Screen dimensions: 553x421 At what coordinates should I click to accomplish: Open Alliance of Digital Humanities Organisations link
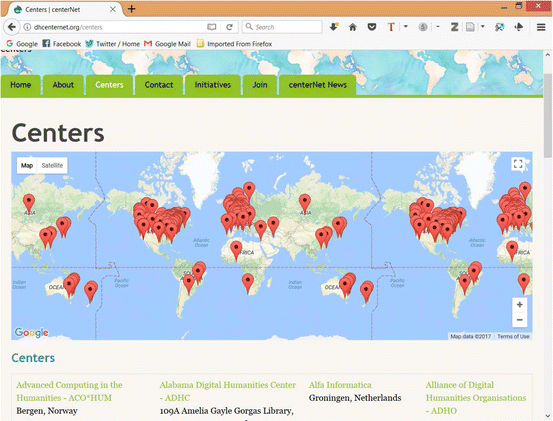pos(476,398)
